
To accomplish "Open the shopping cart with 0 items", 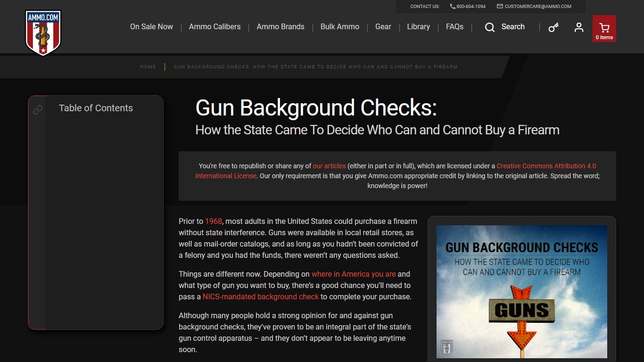I will 604,28.
